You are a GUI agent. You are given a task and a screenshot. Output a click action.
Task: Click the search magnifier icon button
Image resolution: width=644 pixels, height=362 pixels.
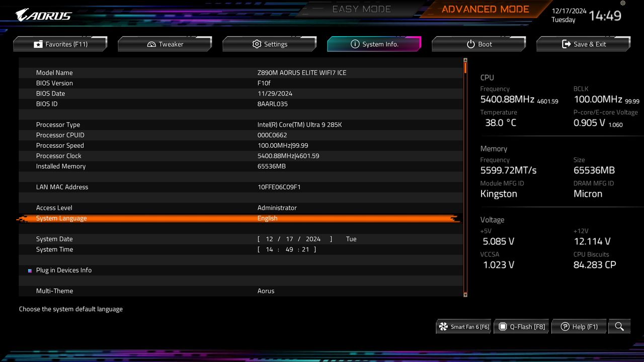click(x=619, y=327)
